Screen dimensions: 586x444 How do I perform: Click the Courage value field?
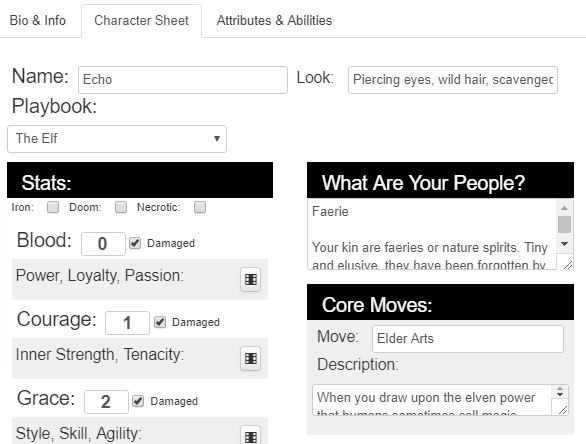pyautogui.click(x=127, y=323)
